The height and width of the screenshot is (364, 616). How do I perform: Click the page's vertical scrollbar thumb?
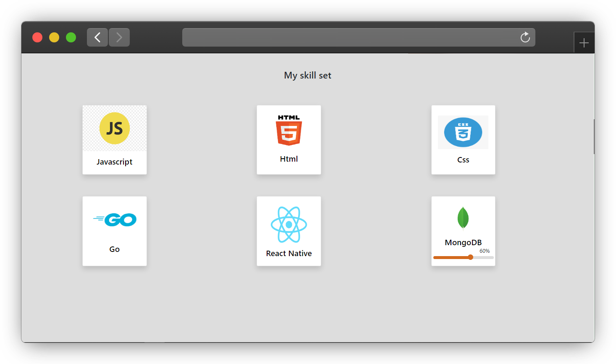[594, 136]
